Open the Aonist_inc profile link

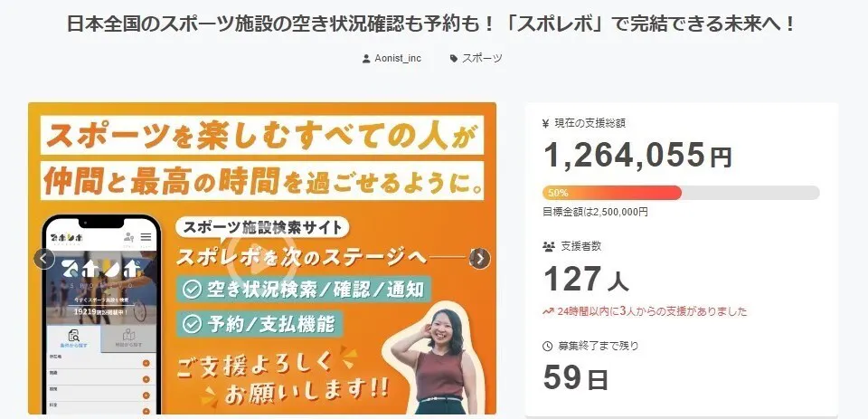[x=398, y=58]
